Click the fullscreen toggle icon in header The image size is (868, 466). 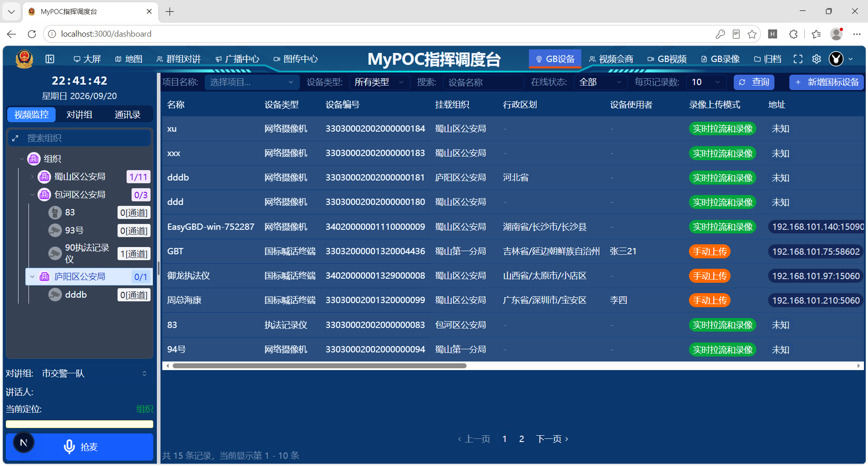(798, 59)
